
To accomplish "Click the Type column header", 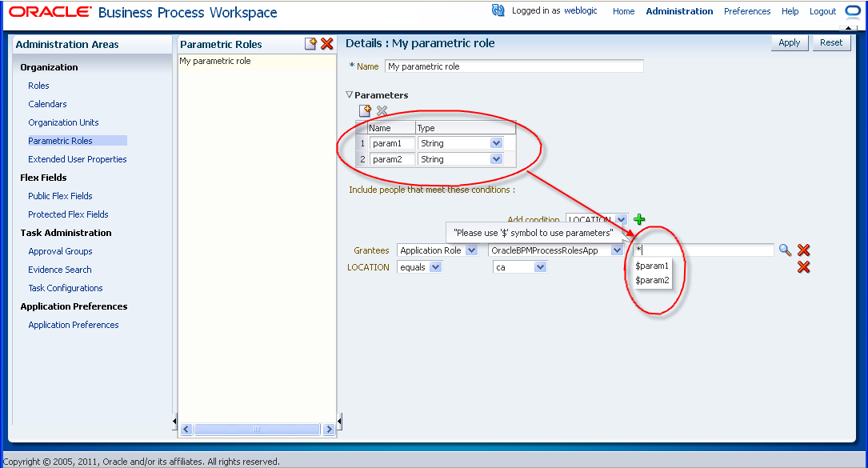I will coord(466,128).
